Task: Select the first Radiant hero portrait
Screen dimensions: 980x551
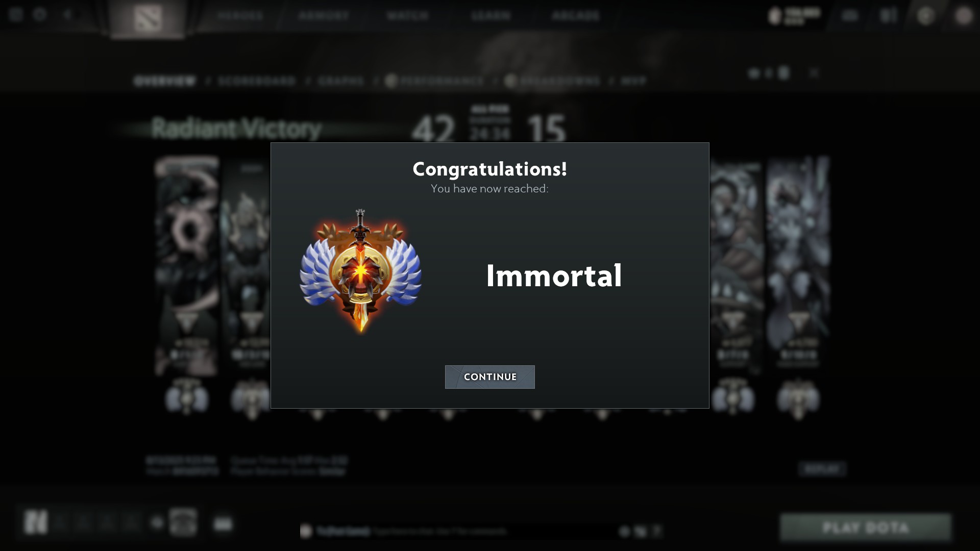Action: [187, 266]
